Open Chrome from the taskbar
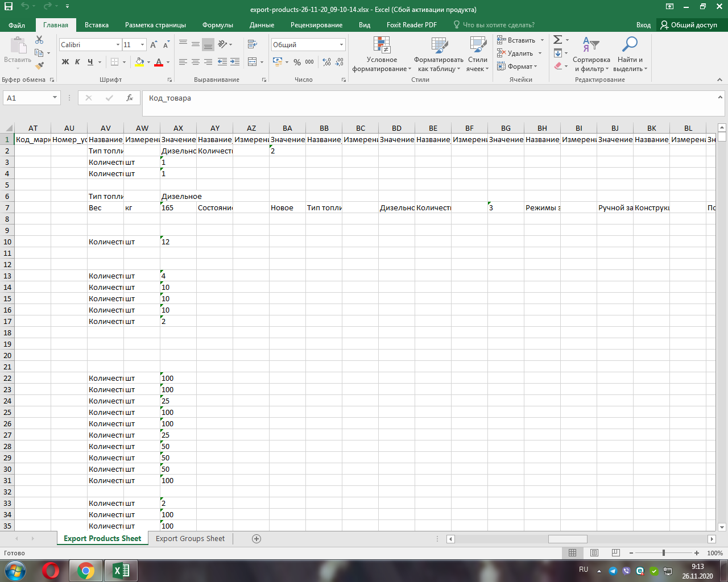 (86, 571)
